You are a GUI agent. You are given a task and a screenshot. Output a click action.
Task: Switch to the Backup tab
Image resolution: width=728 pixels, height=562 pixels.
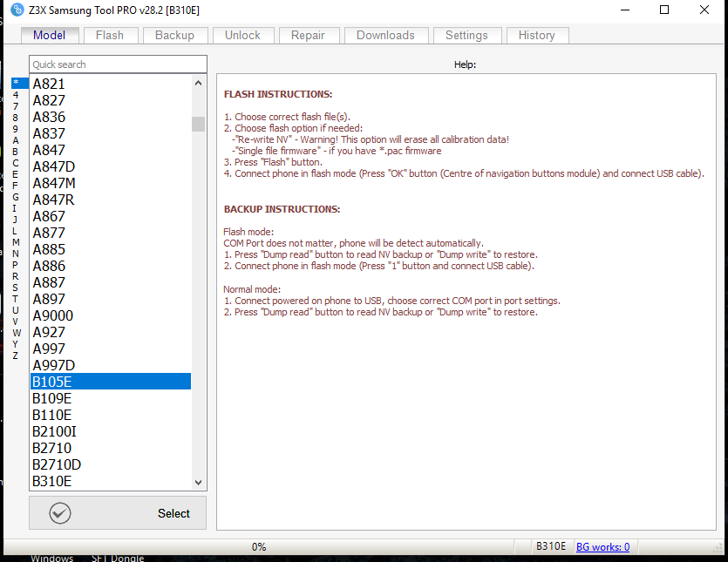[x=174, y=35]
